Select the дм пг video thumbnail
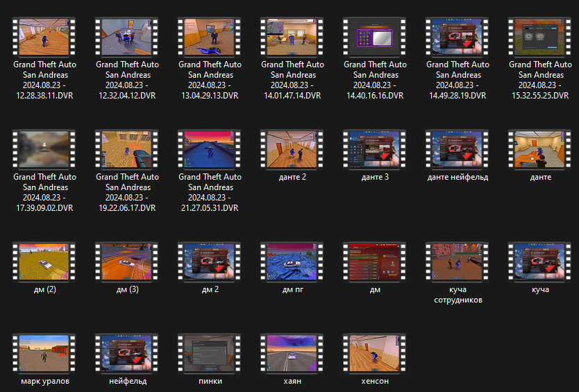 [292, 262]
